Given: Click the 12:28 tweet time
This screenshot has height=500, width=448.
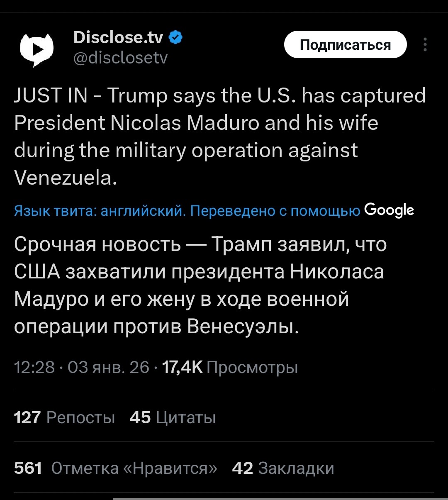Looking at the screenshot, I should click(34, 367).
